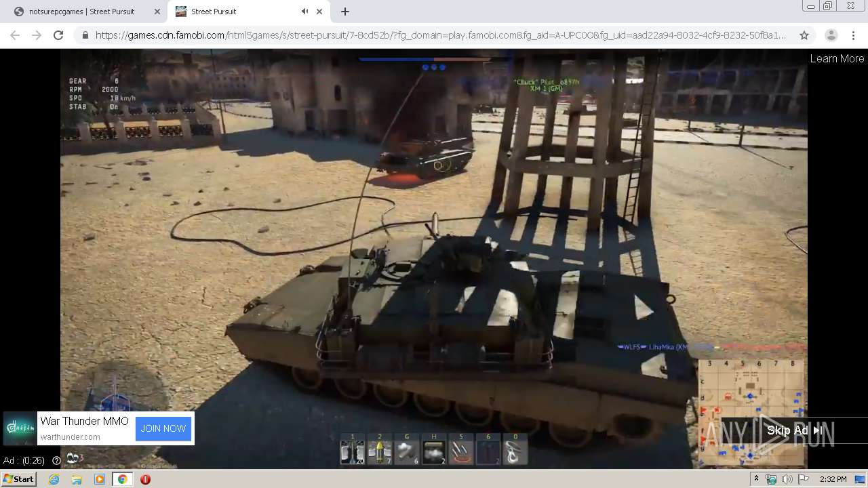Click the in-game minimap
Viewport: 868px width, 488px height.
click(751, 412)
